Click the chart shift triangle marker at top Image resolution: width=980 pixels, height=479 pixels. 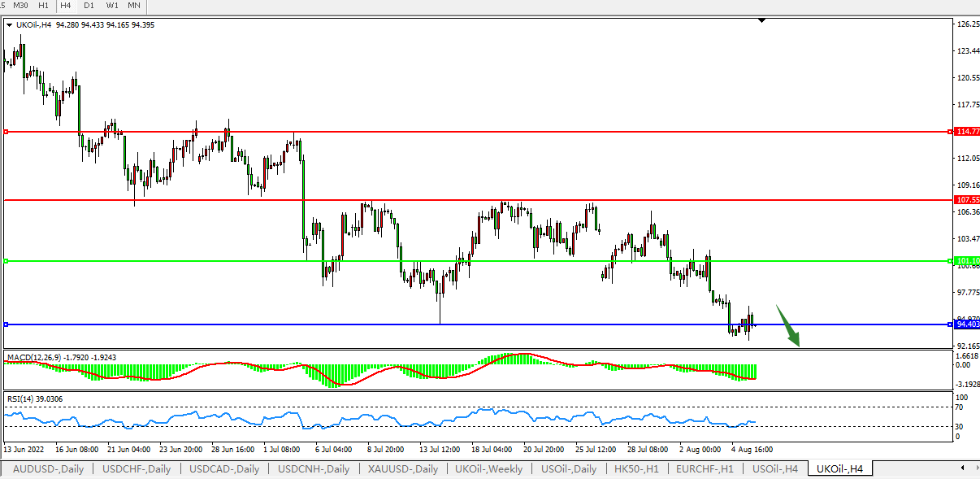pyautogui.click(x=761, y=20)
